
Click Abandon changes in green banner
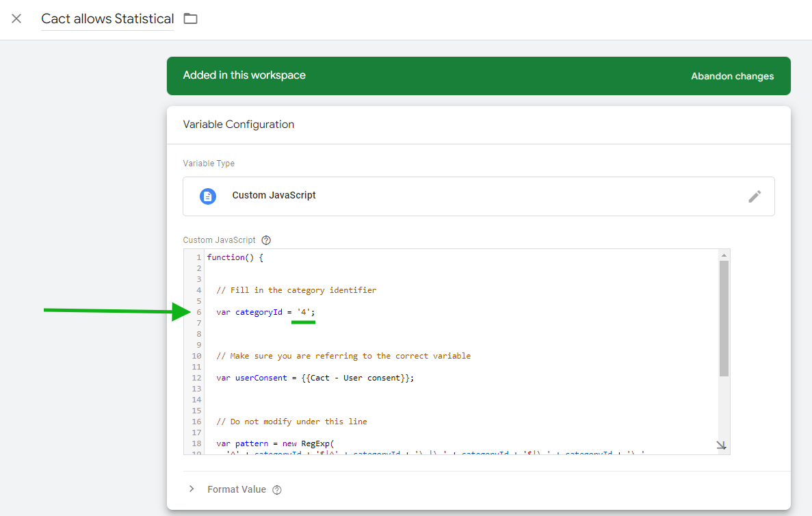[x=732, y=76]
